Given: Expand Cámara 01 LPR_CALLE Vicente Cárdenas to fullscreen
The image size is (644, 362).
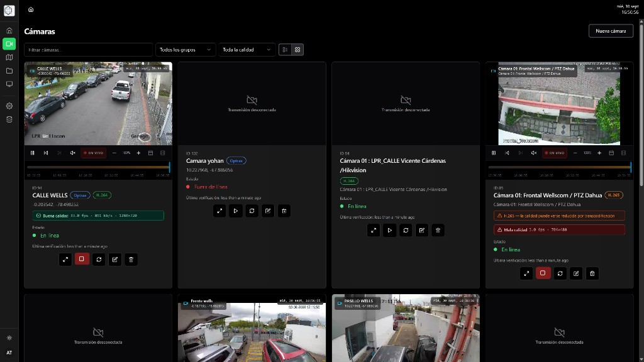Looking at the screenshot, I should tap(374, 230).
